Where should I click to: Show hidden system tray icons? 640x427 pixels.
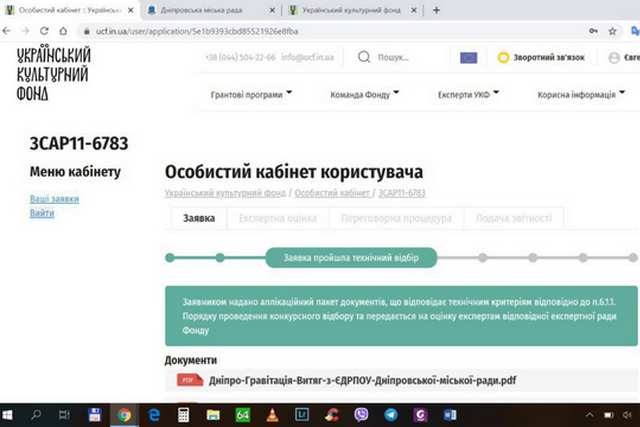point(589,415)
